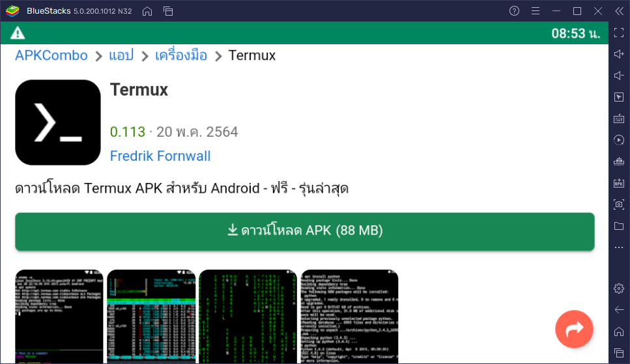
Task: Tap the red share floating button
Action: coord(574,329)
